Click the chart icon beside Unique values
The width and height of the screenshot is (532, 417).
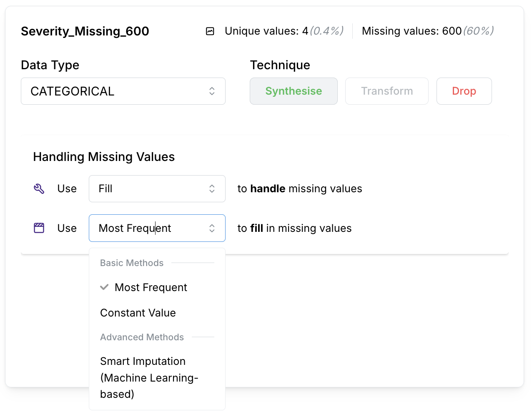pos(210,31)
